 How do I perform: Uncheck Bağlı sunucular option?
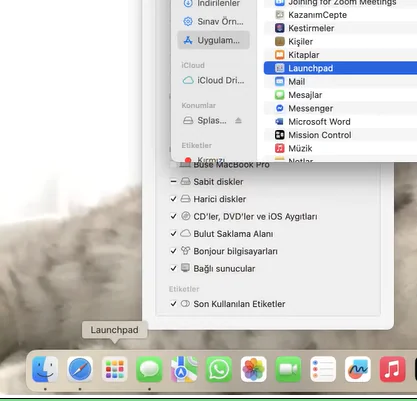(173, 268)
